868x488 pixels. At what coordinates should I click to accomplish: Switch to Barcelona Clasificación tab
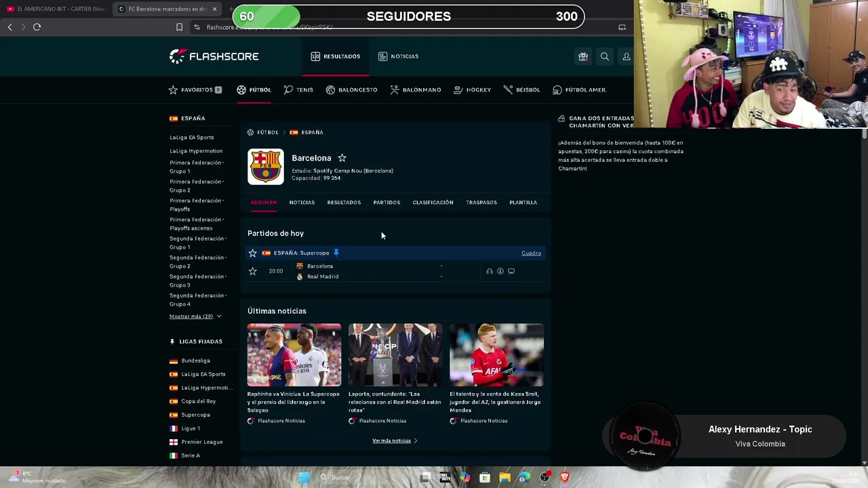(433, 203)
